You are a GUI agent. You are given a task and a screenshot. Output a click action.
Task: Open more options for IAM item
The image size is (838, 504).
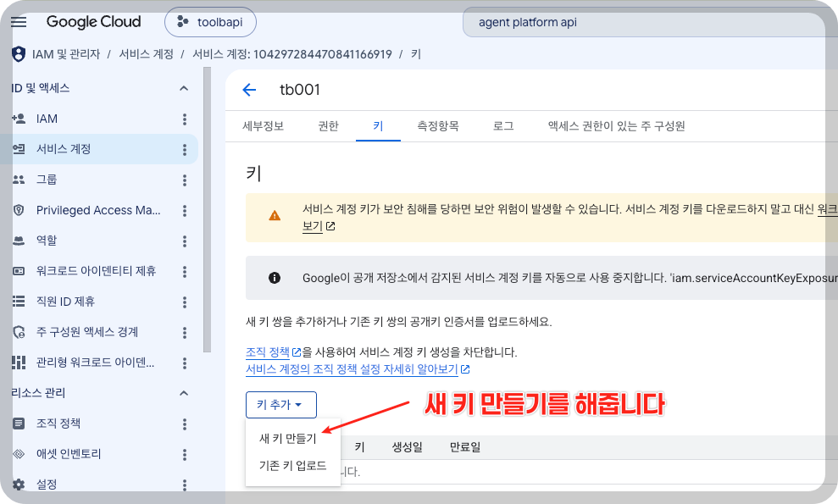tap(185, 119)
